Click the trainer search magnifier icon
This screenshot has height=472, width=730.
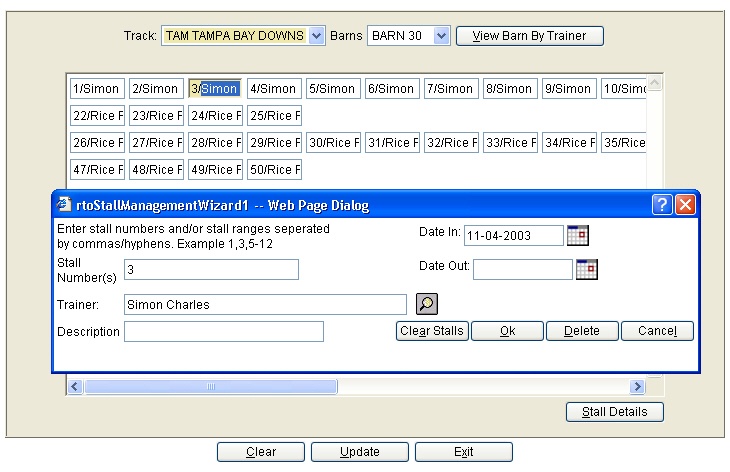point(427,304)
